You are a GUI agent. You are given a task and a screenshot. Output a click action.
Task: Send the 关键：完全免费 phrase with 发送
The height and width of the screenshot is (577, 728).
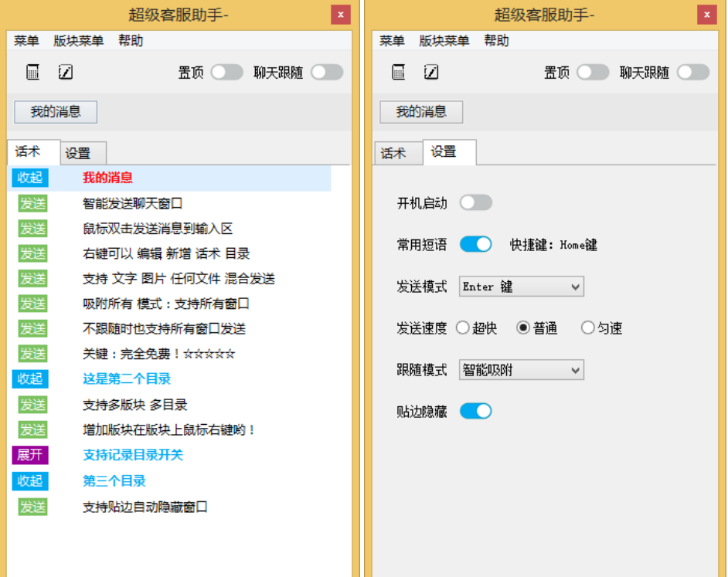(x=32, y=354)
